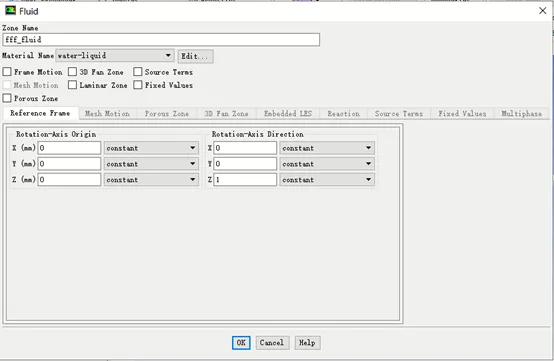This screenshot has width=554, height=361.
Task: Open Origin Y constant dropdown
Action: 151,164
